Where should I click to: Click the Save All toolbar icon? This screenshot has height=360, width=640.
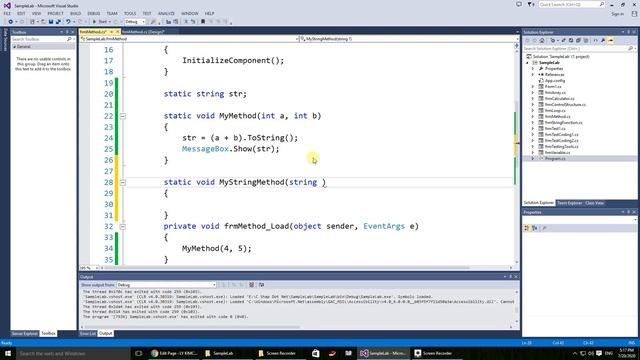point(58,22)
